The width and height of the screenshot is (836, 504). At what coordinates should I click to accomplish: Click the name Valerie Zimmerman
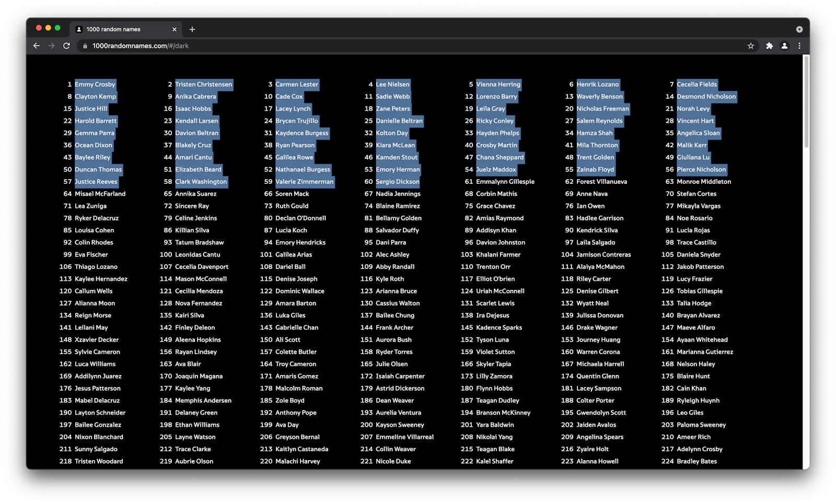pos(305,182)
